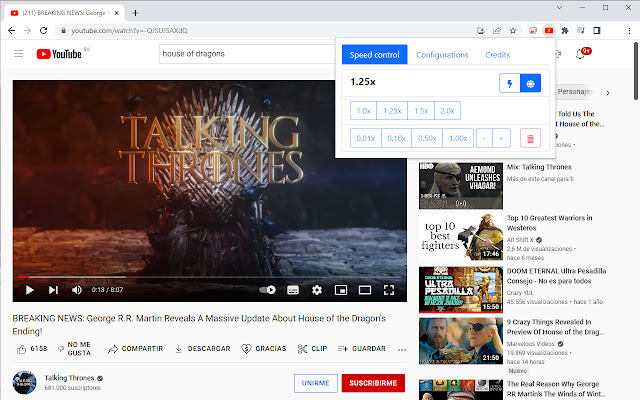
Task: Open a new browser tab
Action: pos(136,13)
